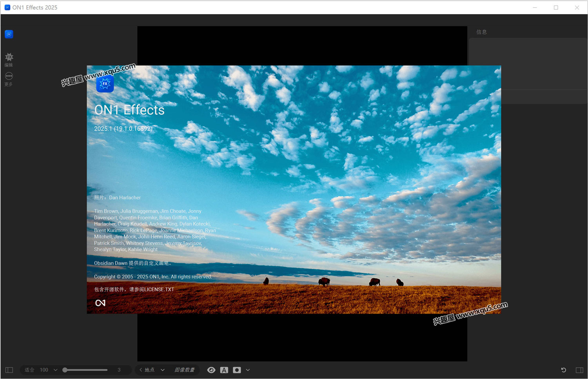Open the 编辑 (Edit) FX module
Viewport: 588px width, 379px height.
click(x=9, y=60)
